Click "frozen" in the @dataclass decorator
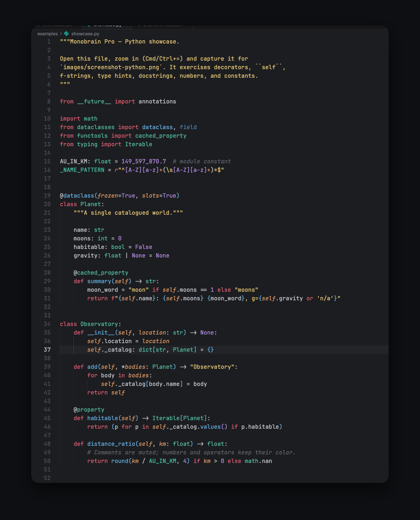420x520 pixels. pos(108,195)
